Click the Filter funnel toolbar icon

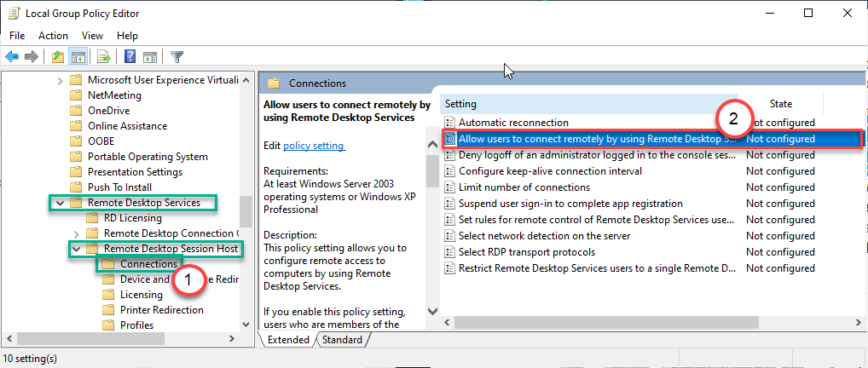tap(176, 57)
